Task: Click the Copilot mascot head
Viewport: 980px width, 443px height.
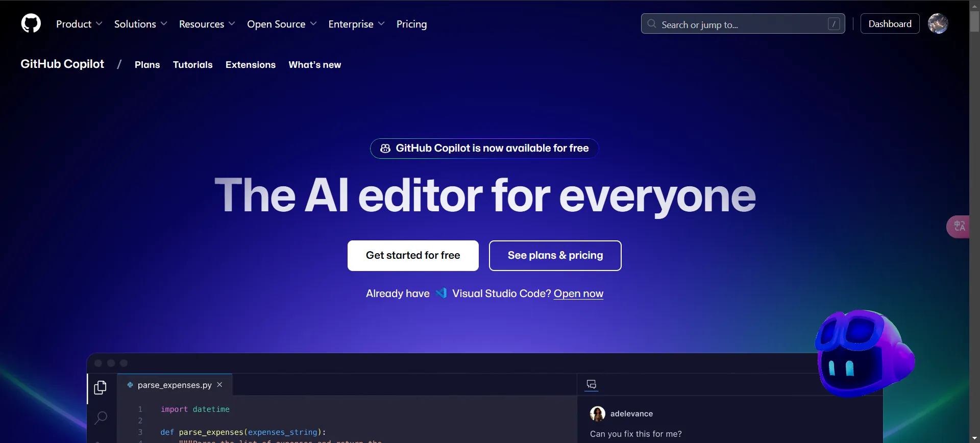Action: coord(863,353)
